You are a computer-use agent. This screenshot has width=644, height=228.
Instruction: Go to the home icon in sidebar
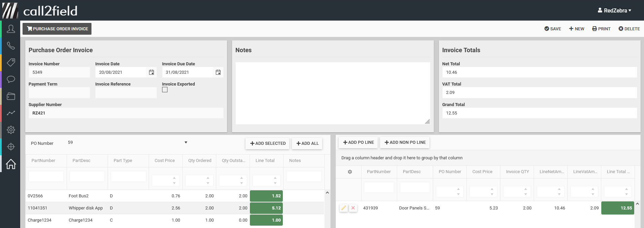point(11,164)
